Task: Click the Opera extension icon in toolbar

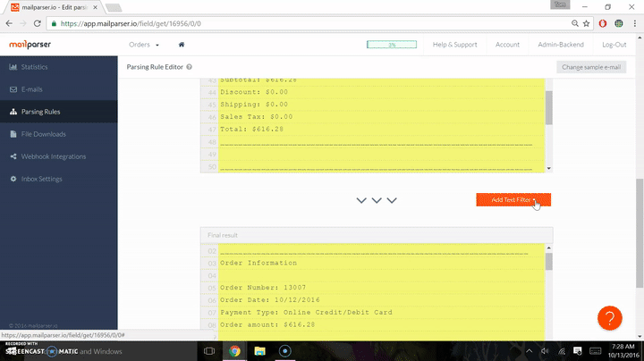Action: pyautogui.click(x=604, y=23)
